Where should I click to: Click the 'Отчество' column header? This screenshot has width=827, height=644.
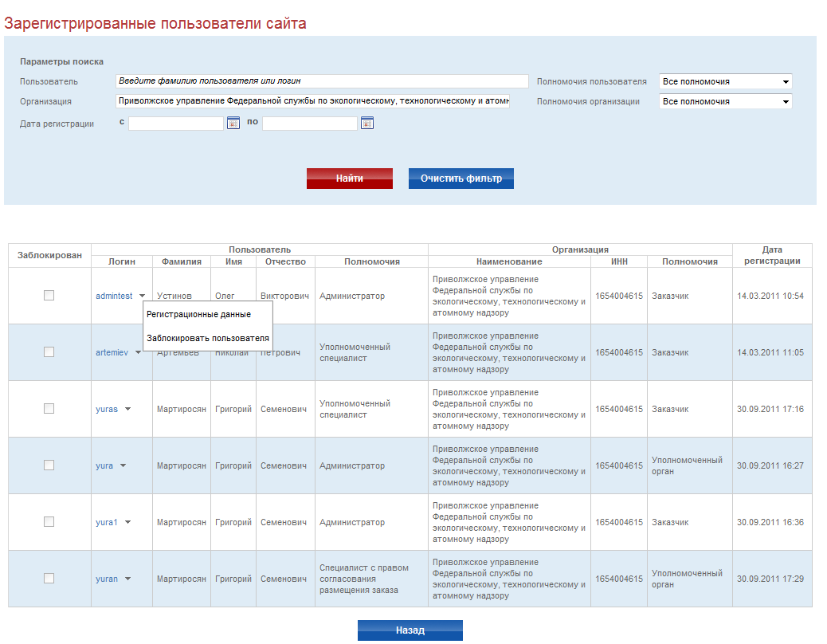[285, 261]
